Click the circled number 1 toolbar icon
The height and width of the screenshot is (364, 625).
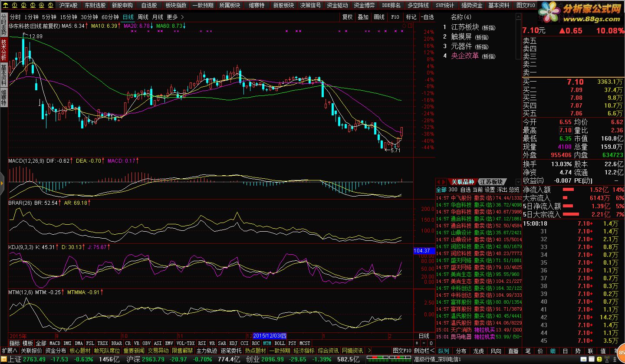(x=13, y=5)
